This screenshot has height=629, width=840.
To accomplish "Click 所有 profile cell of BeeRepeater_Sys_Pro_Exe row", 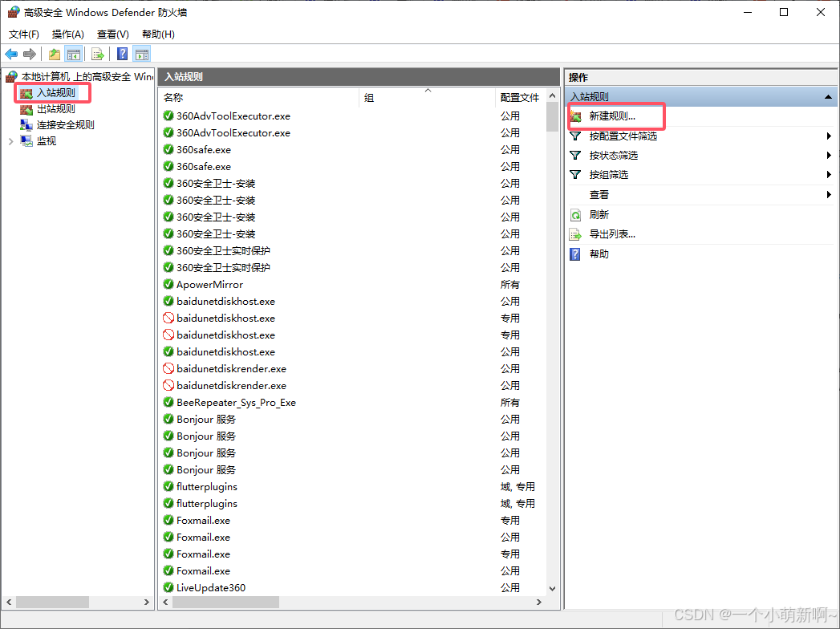I will click(510, 403).
